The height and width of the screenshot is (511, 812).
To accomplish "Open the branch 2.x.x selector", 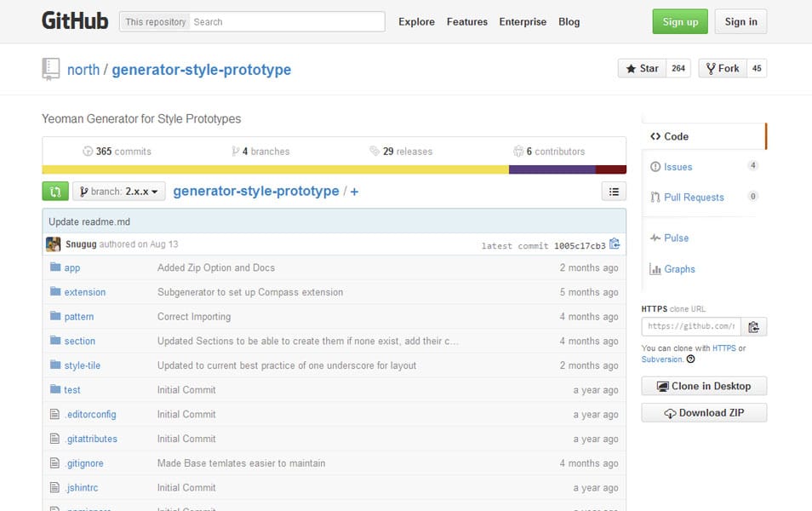I will coord(118,191).
